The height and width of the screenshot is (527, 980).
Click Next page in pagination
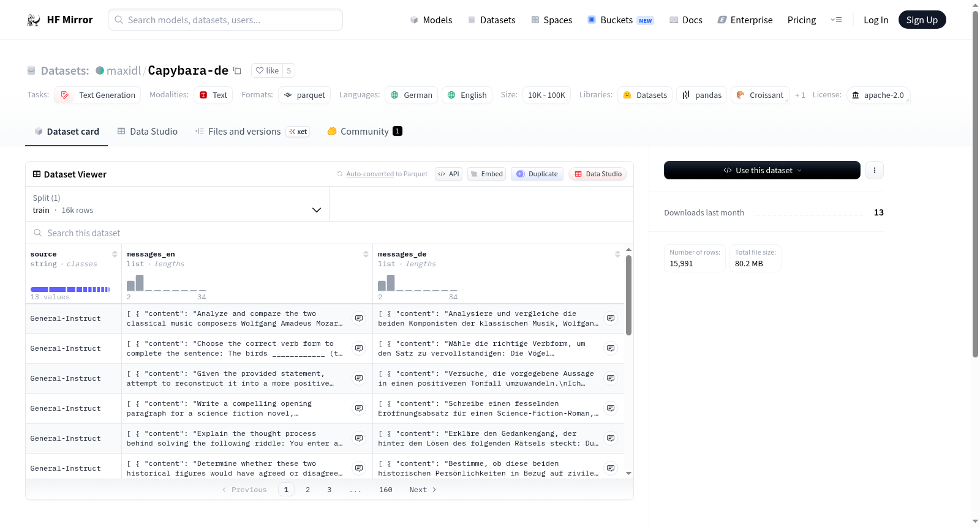[423, 490]
